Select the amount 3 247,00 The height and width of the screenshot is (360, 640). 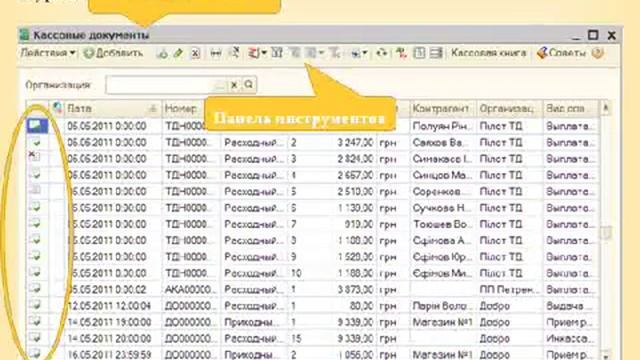point(355,142)
